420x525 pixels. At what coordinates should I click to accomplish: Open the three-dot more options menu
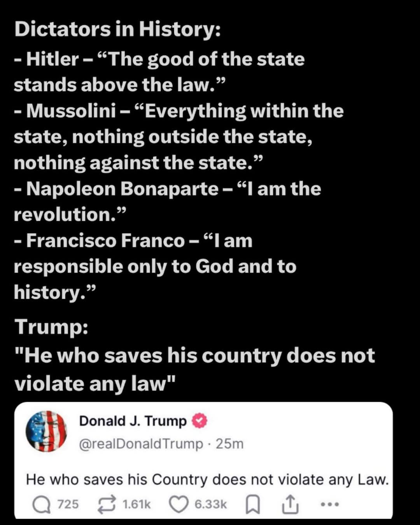click(x=330, y=504)
